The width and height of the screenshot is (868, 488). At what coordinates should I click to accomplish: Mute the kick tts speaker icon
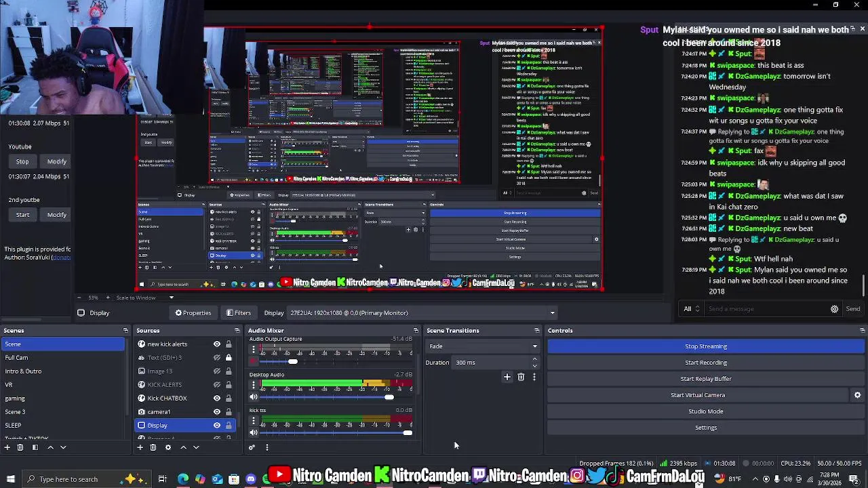point(254,432)
